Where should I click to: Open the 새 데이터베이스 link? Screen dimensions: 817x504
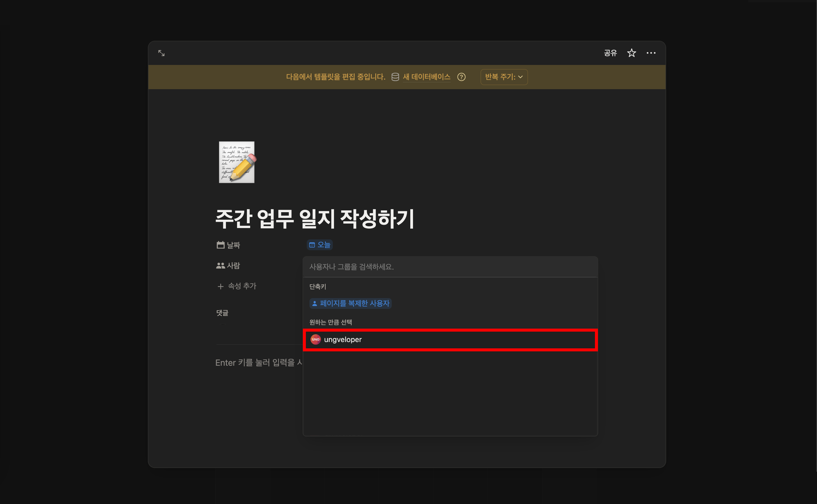[x=426, y=77]
